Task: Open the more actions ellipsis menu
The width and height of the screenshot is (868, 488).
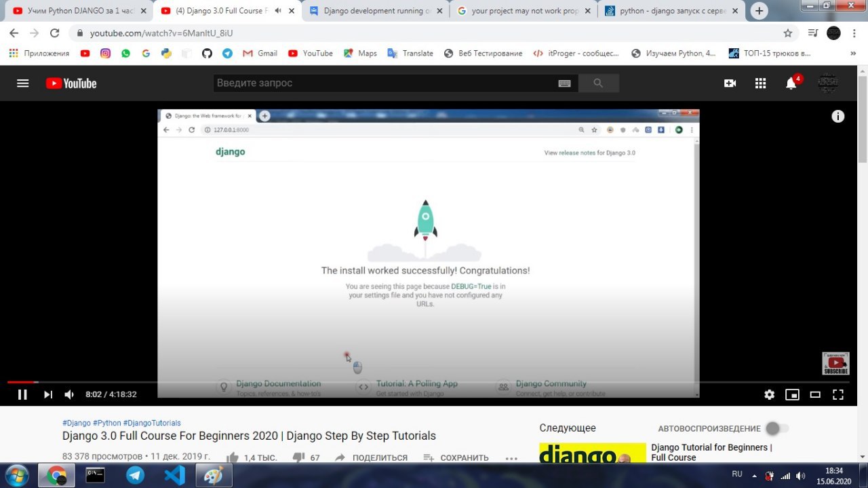Action: click(511, 458)
